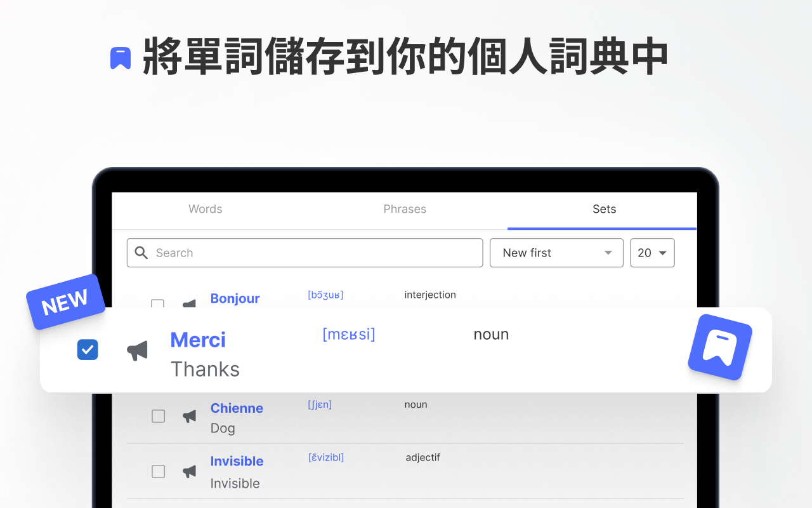Expand the sort order options chevron
Screen dimensions: 812x508
coord(607,253)
